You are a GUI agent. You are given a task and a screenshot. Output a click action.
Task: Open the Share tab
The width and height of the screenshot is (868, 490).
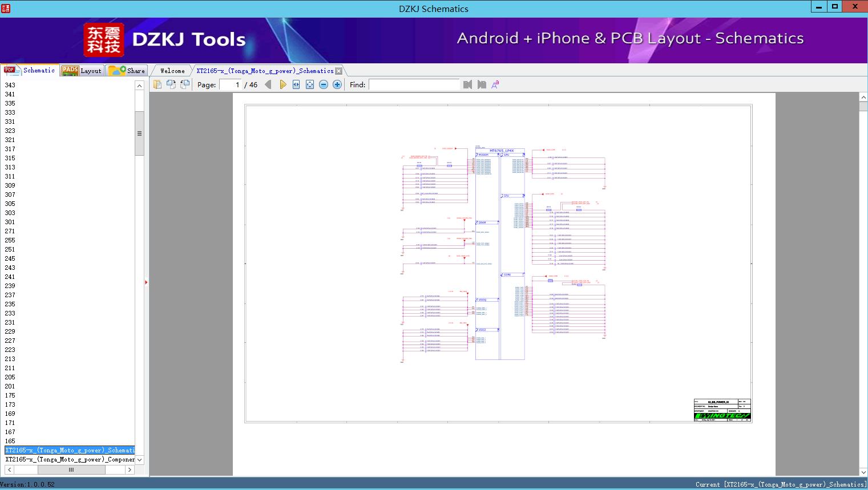pyautogui.click(x=127, y=71)
